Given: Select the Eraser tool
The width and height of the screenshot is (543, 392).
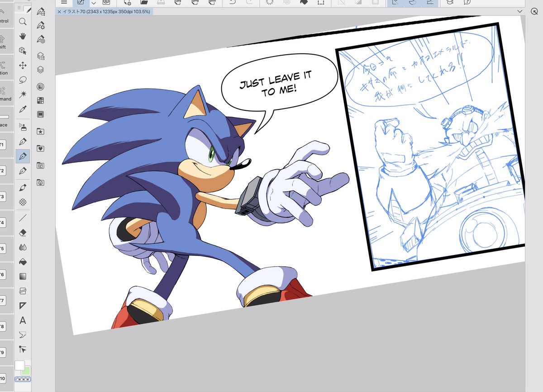Looking at the screenshot, I should (x=23, y=232).
